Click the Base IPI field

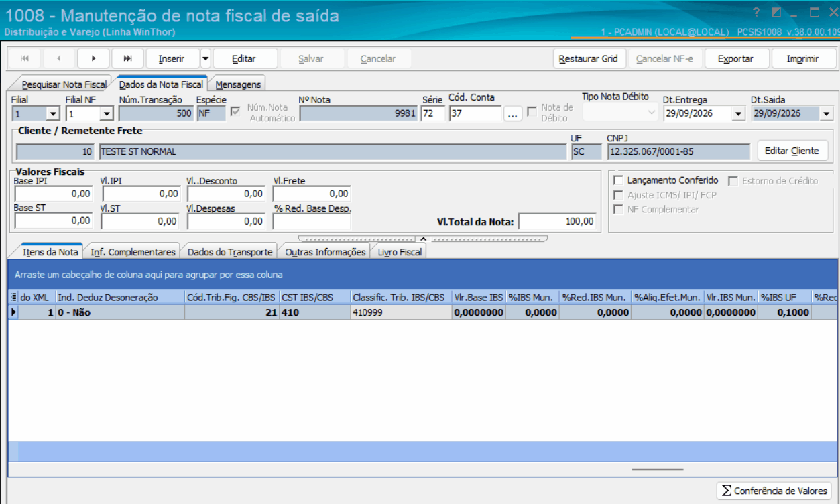(53, 194)
